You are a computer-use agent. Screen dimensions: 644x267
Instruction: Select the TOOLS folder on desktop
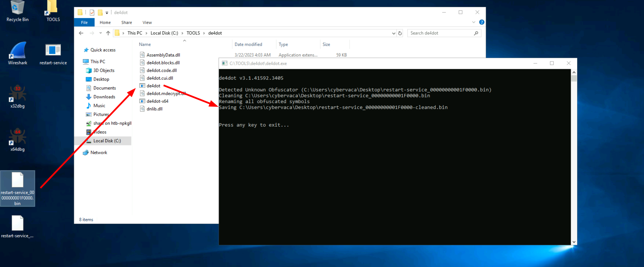[53, 10]
